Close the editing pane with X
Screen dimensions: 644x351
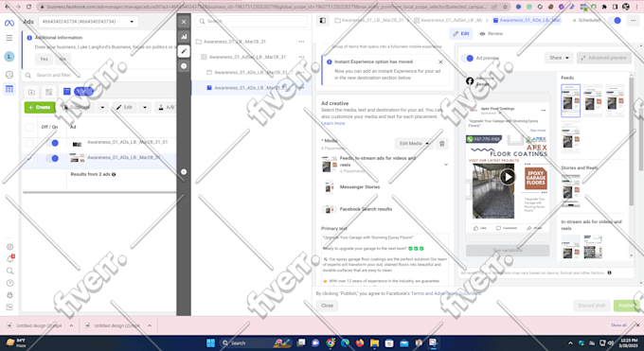pyautogui.click(x=184, y=22)
